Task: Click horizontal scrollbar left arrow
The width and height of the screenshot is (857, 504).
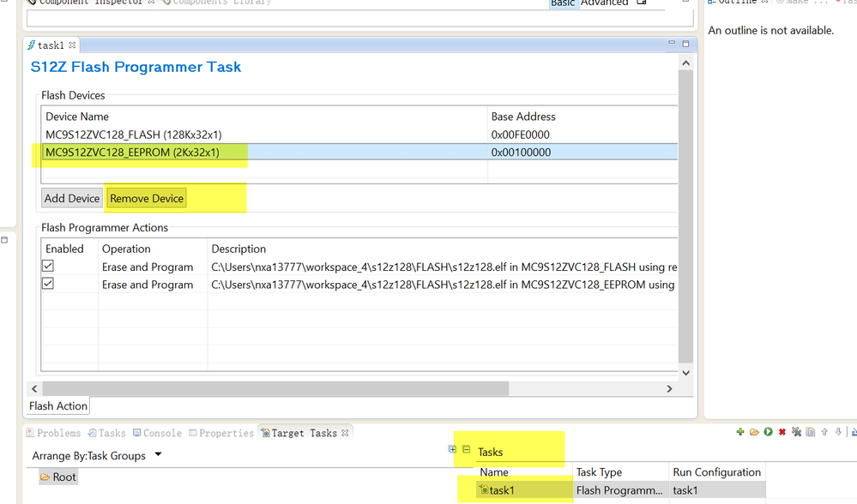Action: 34,388
